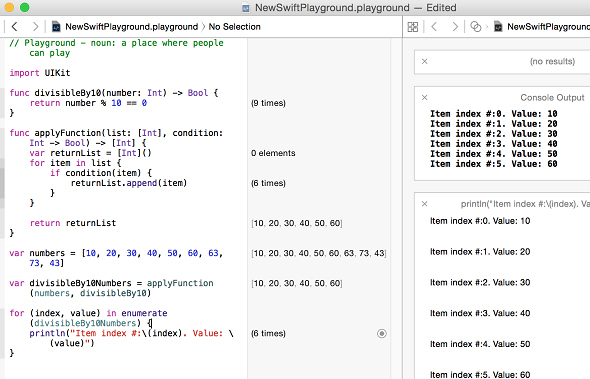Click the Console Output panel title
Screen dimensions: 590x379
point(552,97)
